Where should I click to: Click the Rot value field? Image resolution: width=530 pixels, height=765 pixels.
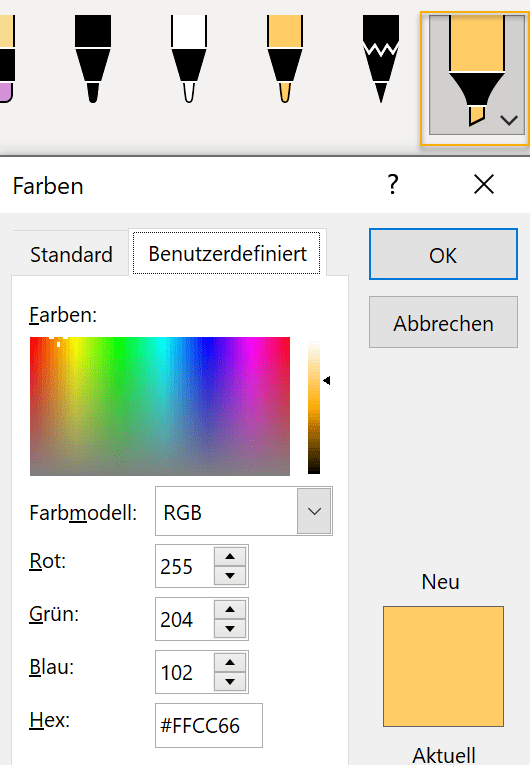(x=185, y=566)
